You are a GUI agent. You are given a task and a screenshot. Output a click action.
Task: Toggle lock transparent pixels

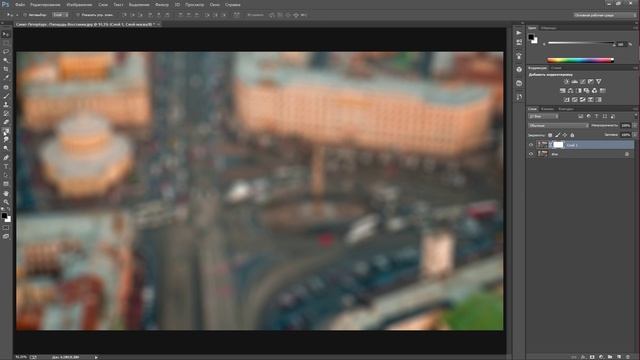pyautogui.click(x=550, y=135)
